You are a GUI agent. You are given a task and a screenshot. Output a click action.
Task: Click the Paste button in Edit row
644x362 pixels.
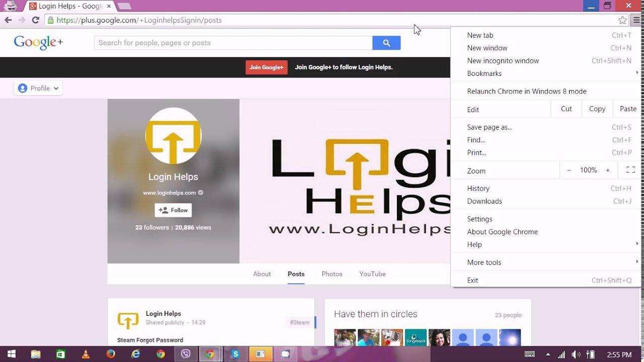627,109
